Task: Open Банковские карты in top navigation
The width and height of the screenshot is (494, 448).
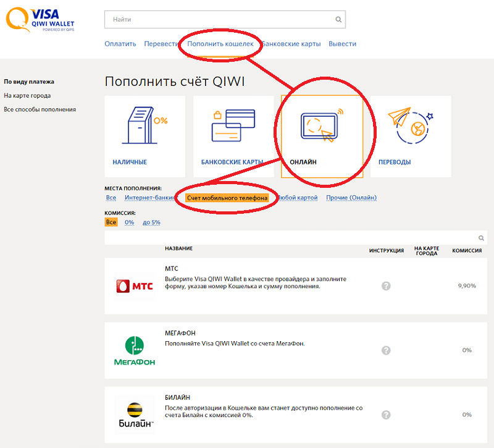Action: coord(291,44)
